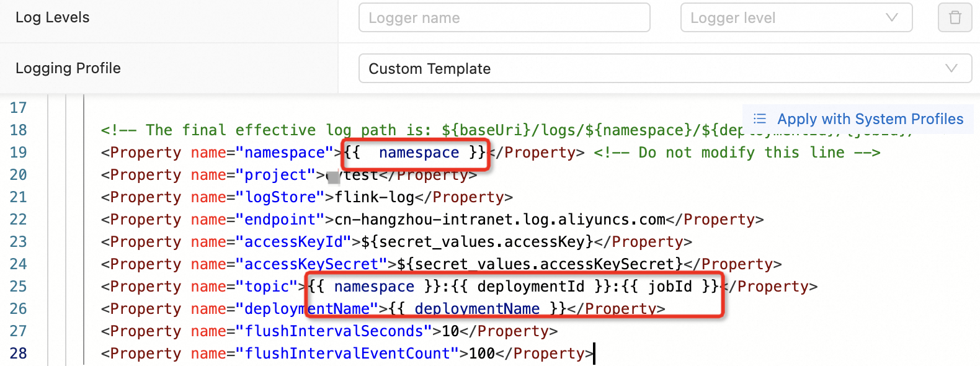980x366 pixels.
Task: Click ${secret_values.accessKeySecret} value
Action: (x=540, y=264)
